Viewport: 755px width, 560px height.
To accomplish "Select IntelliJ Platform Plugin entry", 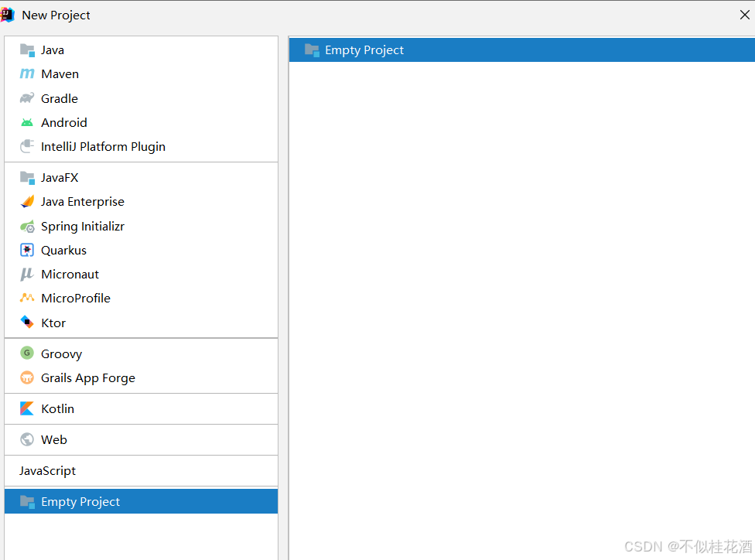I will click(141, 146).
